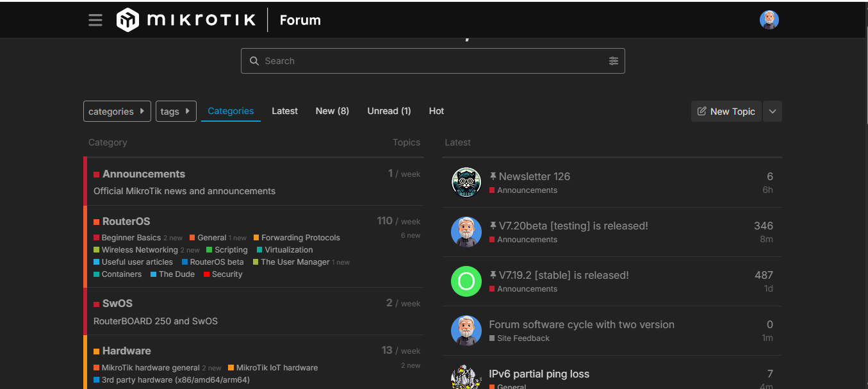This screenshot has width=868, height=389.
Task: Click the New Topic button
Action: (x=726, y=112)
